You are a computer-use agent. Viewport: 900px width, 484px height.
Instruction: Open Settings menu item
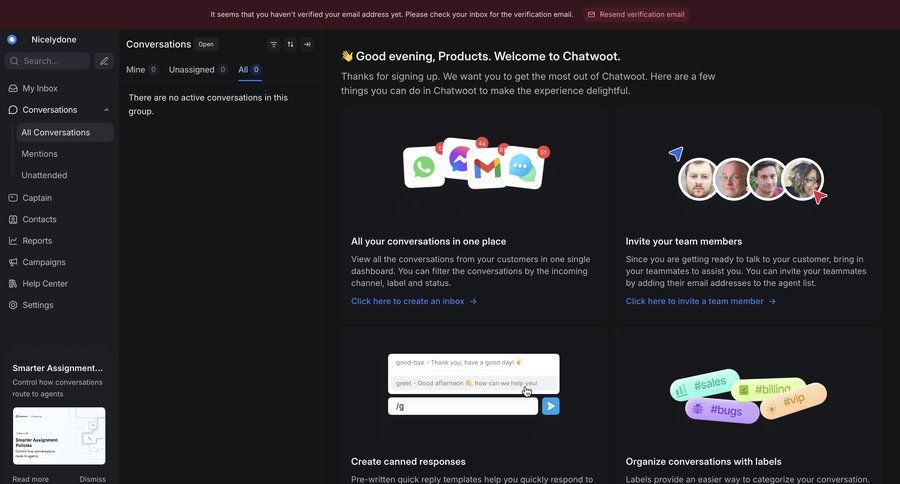(59, 305)
